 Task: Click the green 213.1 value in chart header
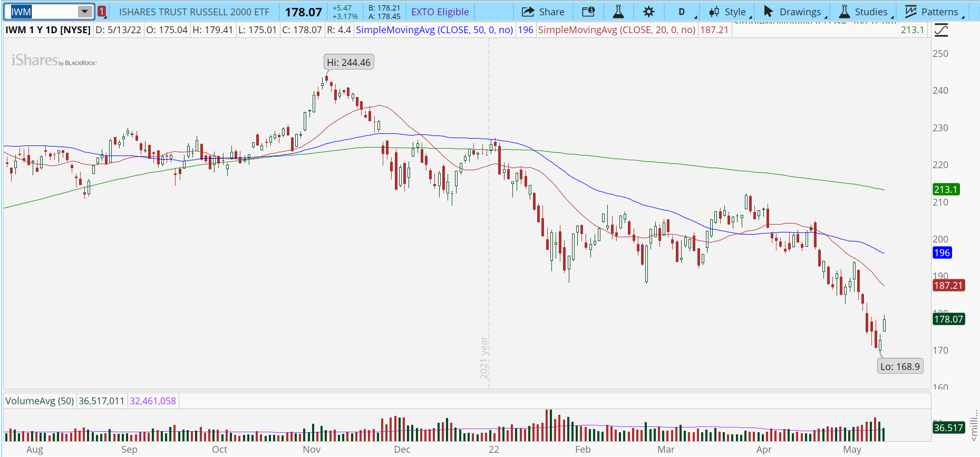(x=913, y=30)
